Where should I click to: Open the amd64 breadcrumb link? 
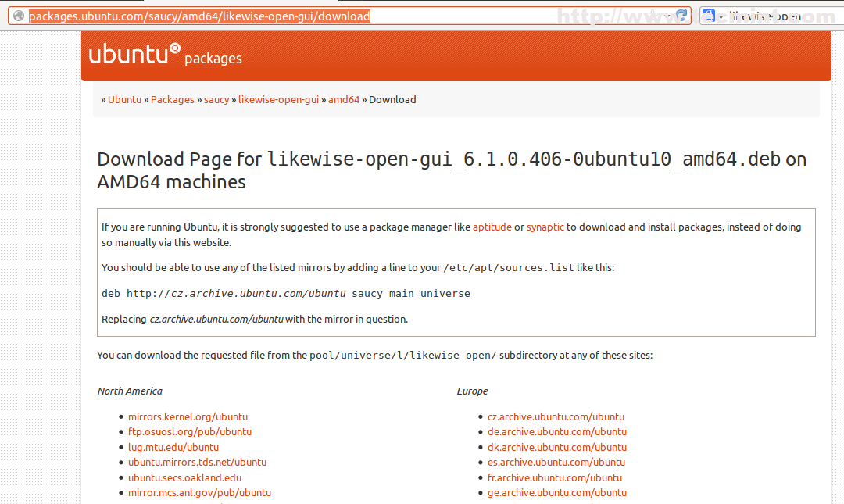click(343, 99)
